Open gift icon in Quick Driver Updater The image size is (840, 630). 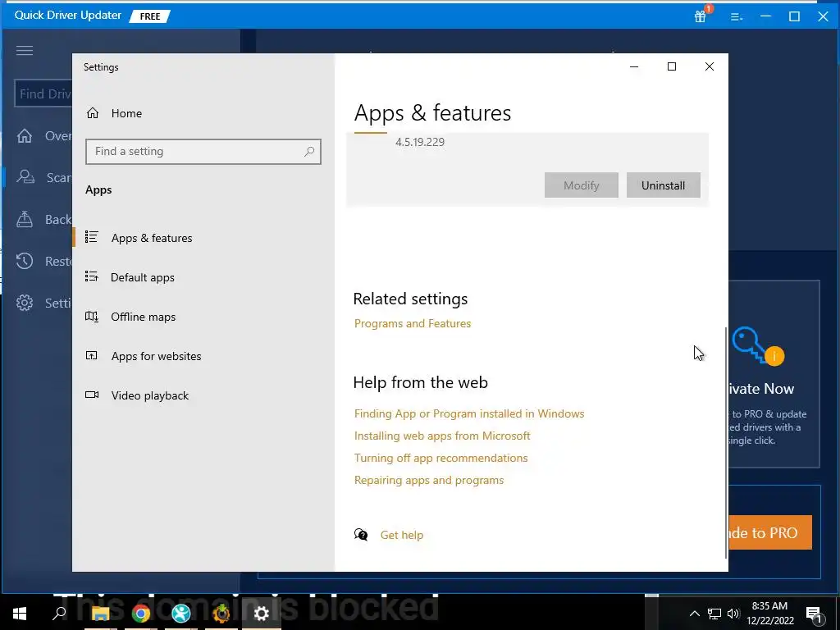(700, 16)
